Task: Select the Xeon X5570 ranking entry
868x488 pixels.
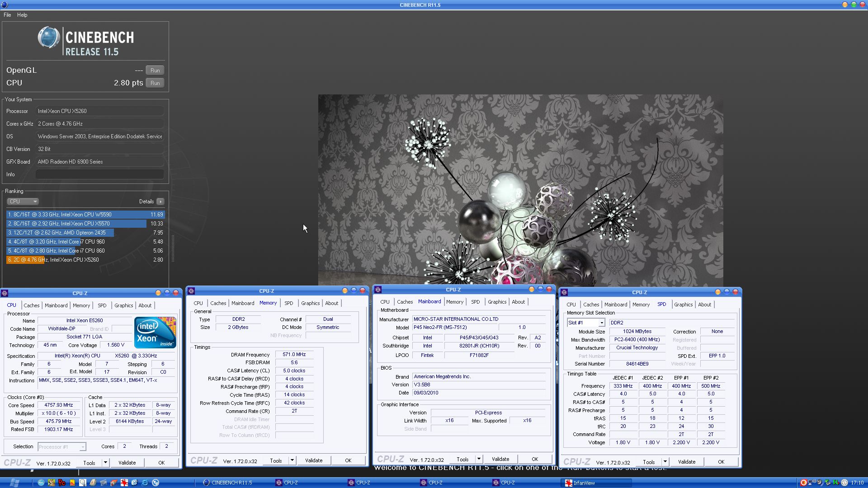Action: [x=85, y=224]
